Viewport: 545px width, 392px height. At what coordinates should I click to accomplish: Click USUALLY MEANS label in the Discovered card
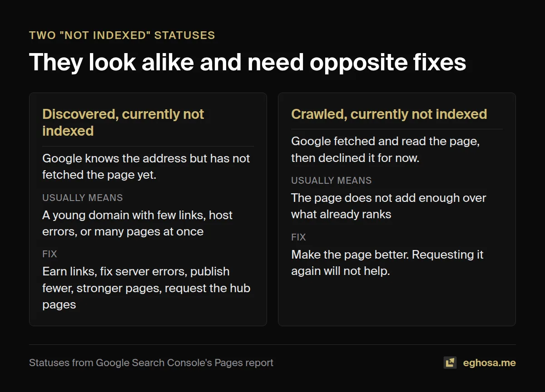(x=83, y=198)
